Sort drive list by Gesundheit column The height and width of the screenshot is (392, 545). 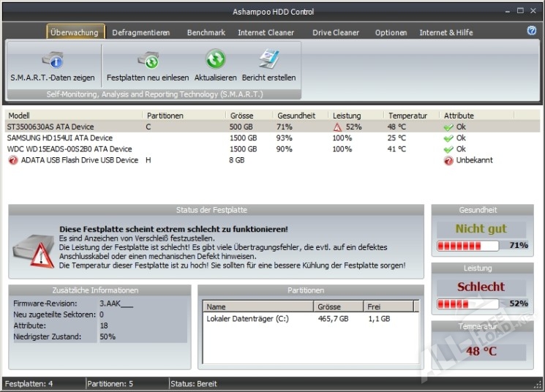(296, 116)
